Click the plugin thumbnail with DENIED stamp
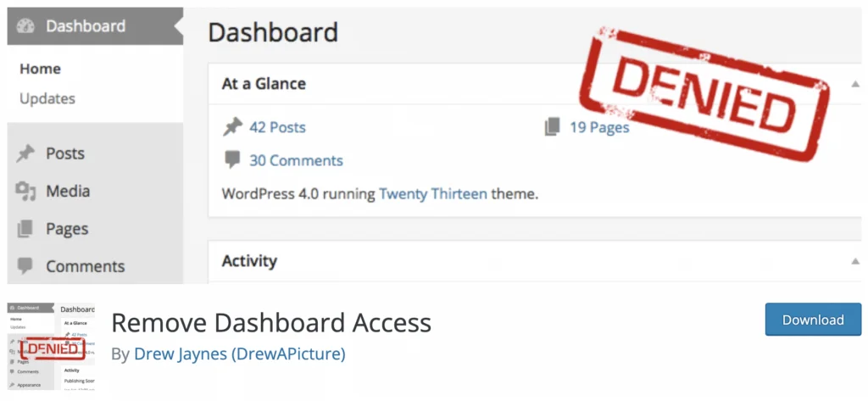Screen dimensions: 868x401 (52, 346)
